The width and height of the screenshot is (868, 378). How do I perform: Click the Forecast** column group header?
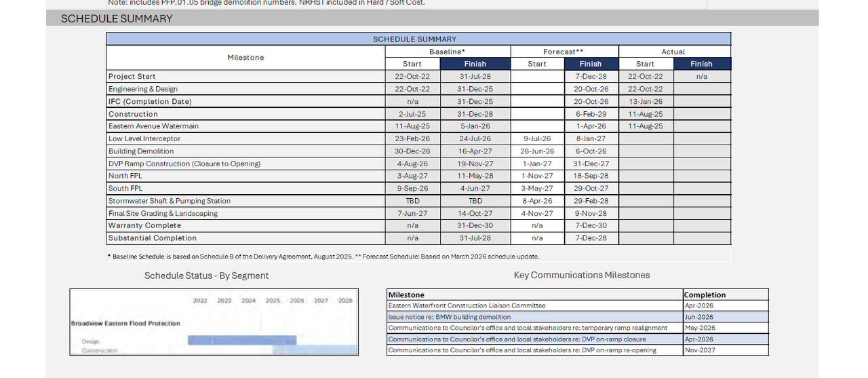564,52
